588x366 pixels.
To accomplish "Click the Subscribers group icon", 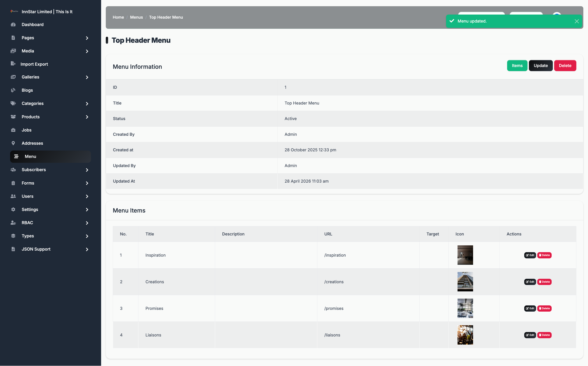I will tap(13, 170).
